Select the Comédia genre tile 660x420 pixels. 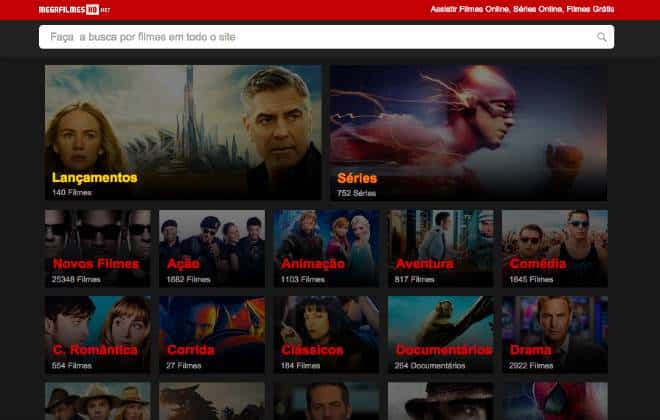pos(554,248)
